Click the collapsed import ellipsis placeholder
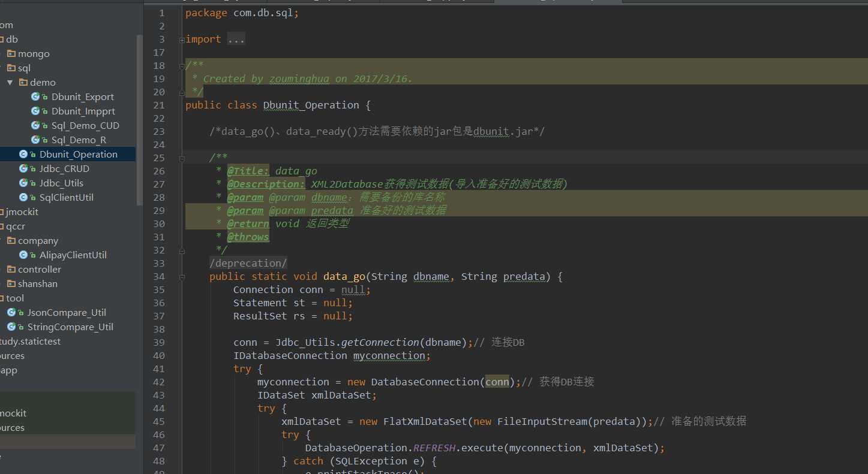Screen dimensions: 868x474 click(x=236, y=40)
